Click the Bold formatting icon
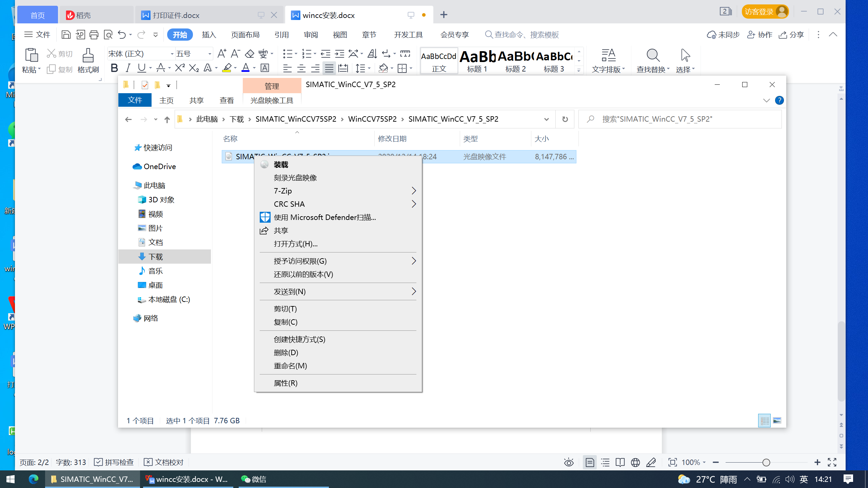 114,68
